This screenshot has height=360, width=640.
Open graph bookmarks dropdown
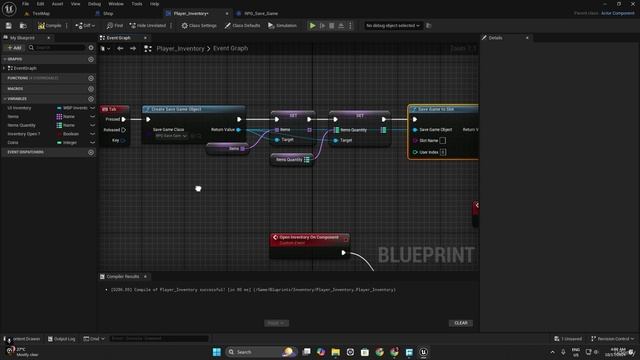point(105,49)
